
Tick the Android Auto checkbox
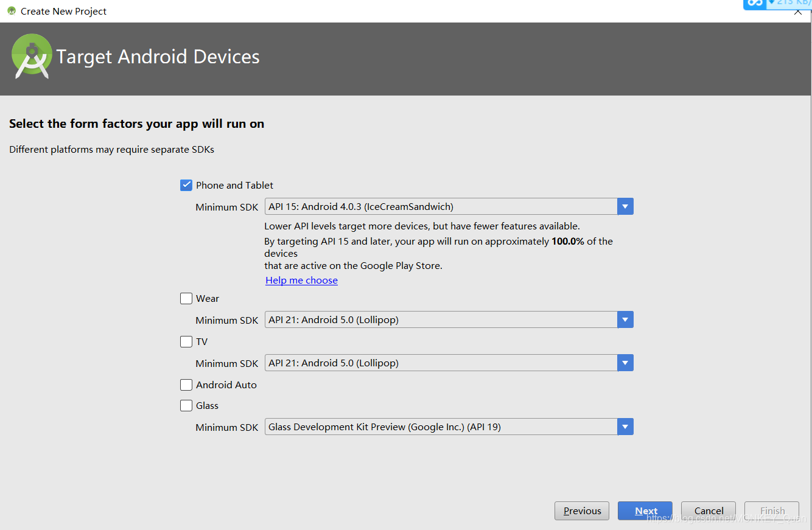pyautogui.click(x=186, y=385)
